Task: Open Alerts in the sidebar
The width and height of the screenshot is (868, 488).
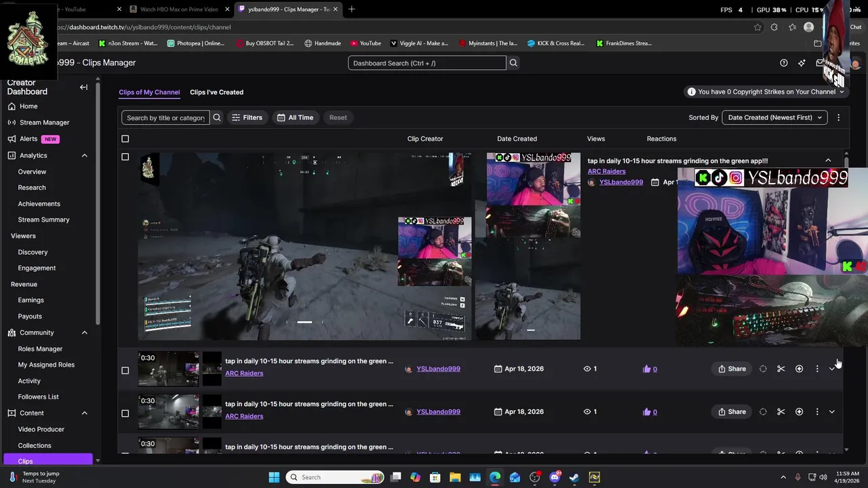Action: tap(28, 139)
